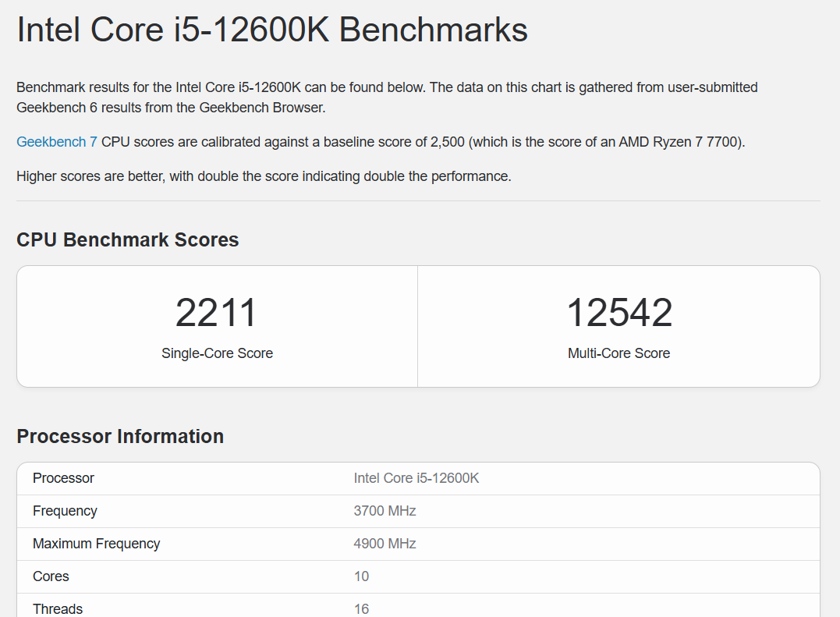Click the 4900 MHz maximum frequency value
The height and width of the screenshot is (617, 840).
[385, 544]
